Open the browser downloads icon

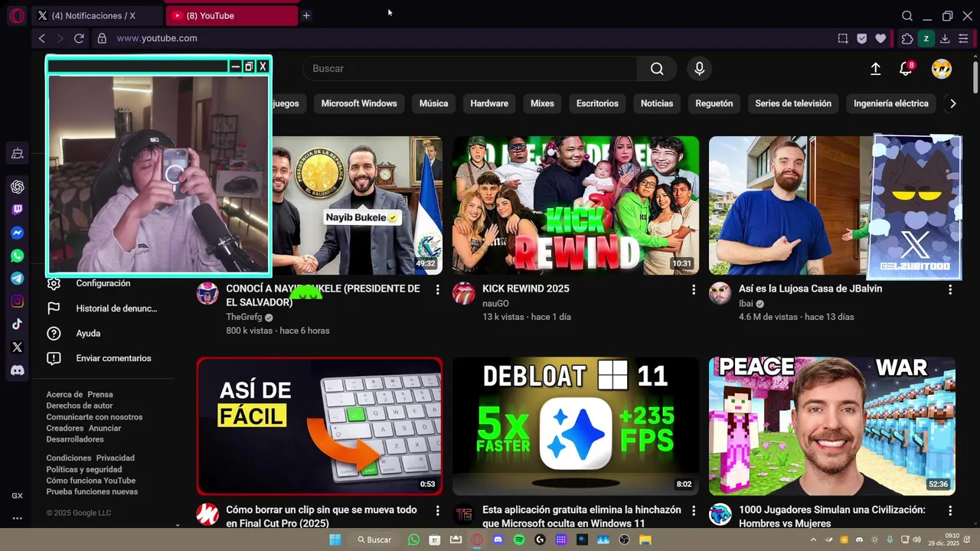(x=945, y=38)
